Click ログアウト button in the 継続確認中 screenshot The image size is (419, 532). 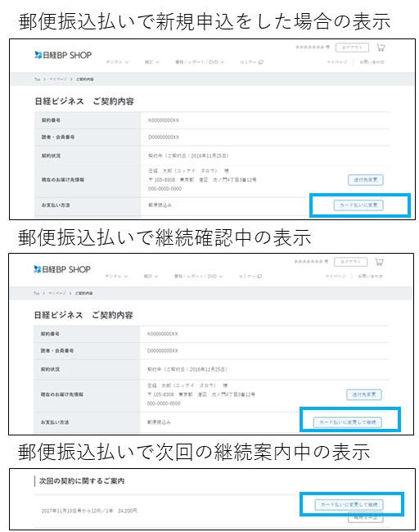[x=351, y=262]
